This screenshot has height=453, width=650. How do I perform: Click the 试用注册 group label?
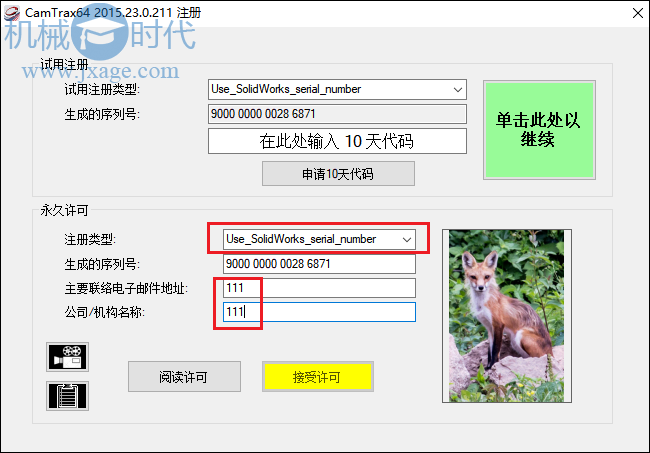pyautogui.click(x=64, y=64)
